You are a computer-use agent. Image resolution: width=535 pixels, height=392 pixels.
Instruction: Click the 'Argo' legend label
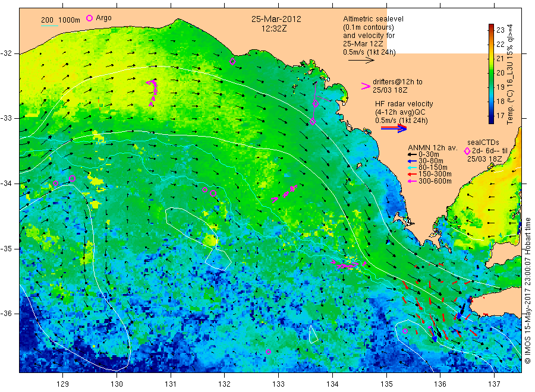[103, 18]
